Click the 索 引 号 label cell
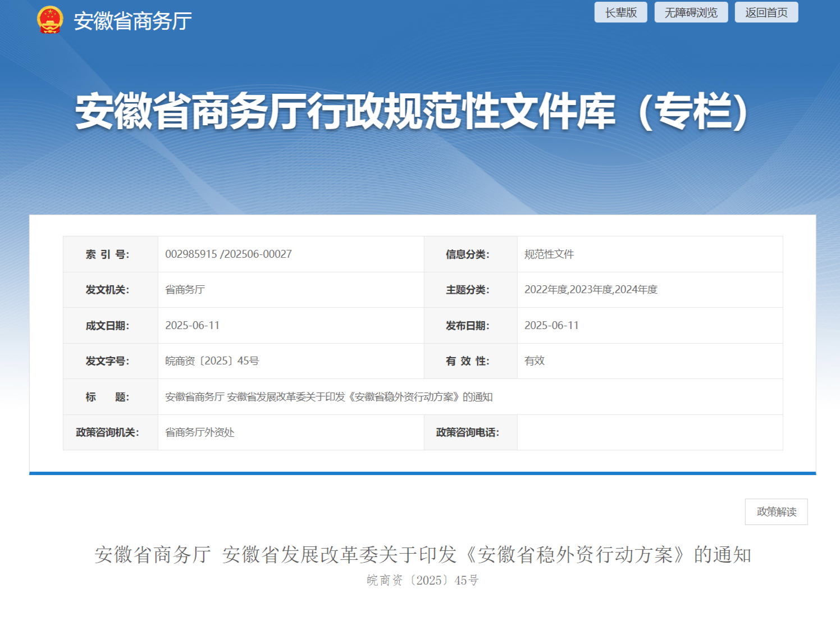The height and width of the screenshot is (621, 840). tap(110, 254)
